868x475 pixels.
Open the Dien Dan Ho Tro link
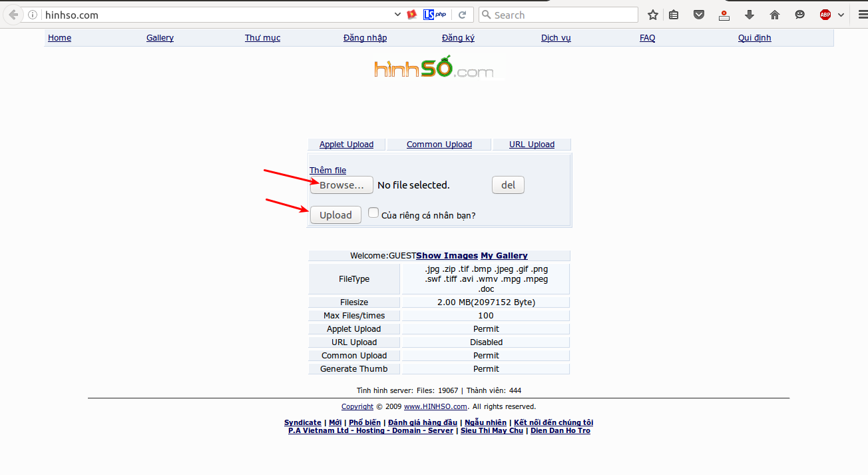(560, 430)
